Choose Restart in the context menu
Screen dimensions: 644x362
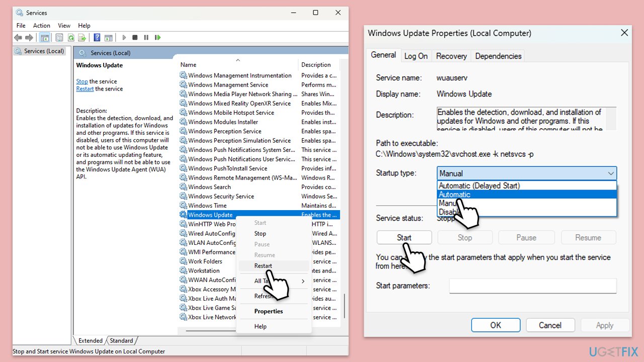(263, 266)
